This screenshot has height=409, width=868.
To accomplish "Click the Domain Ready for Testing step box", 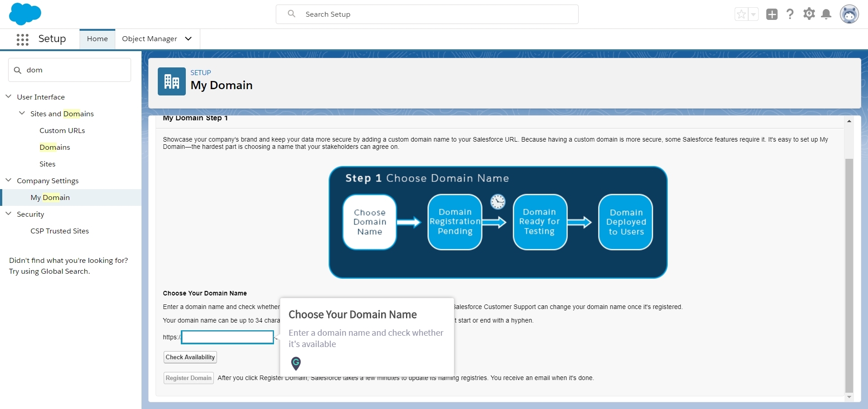I will coord(540,222).
